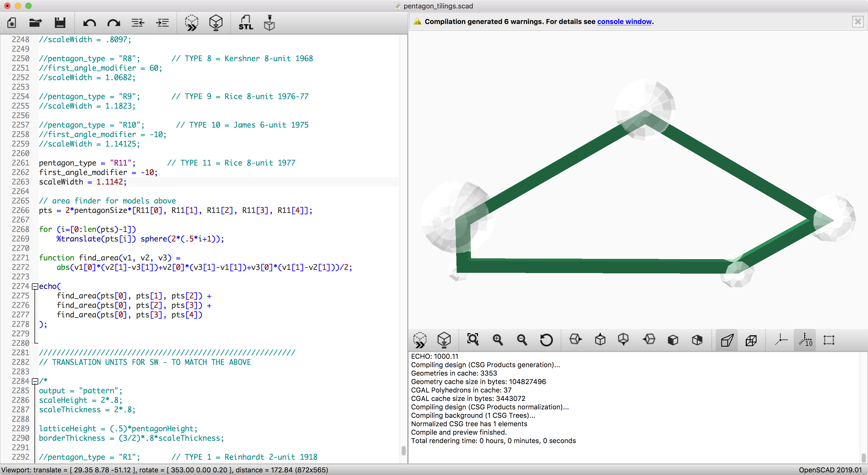Switch to the front view

pyautogui.click(x=673, y=340)
